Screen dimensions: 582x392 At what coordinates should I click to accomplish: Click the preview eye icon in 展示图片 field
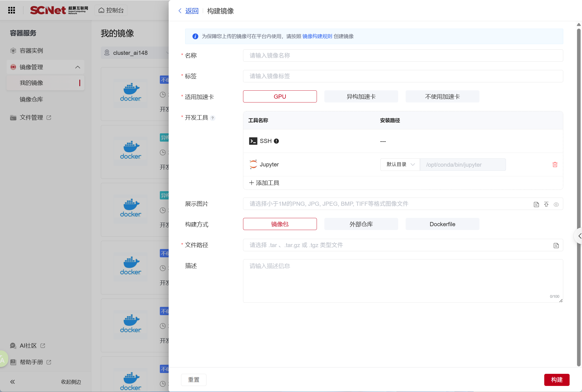(x=556, y=204)
